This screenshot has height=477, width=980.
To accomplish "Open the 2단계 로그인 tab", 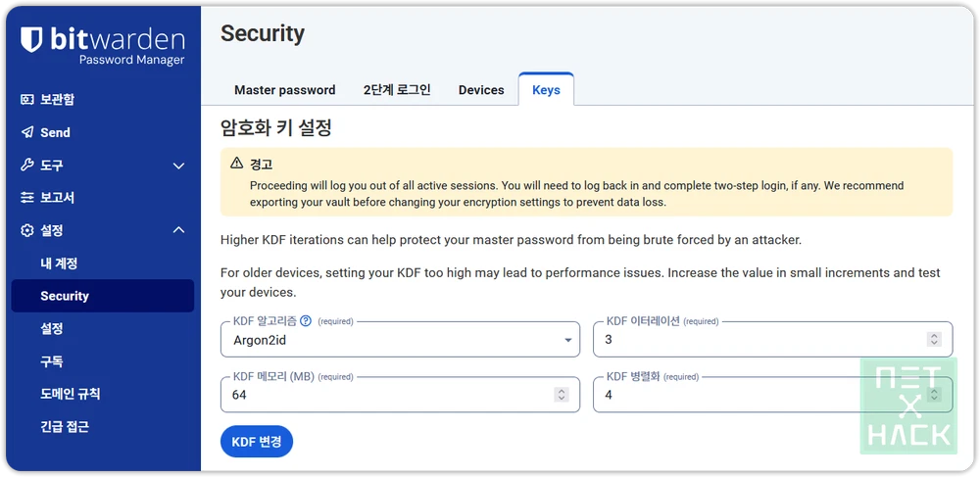I will pyautogui.click(x=398, y=90).
